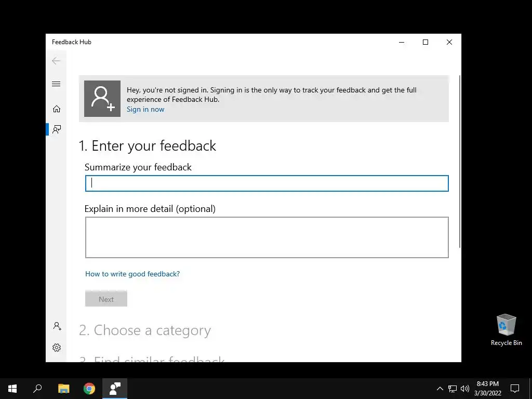Open the notification action center
This screenshot has width=532, height=399.
[x=515, y=389]
